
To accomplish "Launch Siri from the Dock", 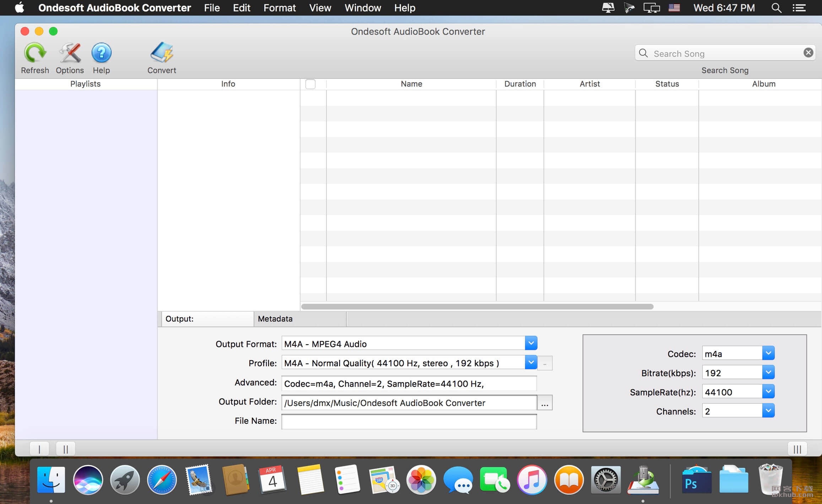I will (x=88, y=480).
